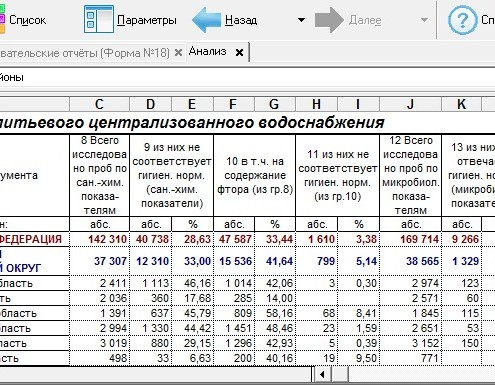This screenshot has height=385, width=495.
Task: Open help via question mark icon
Action: (462, 20)
